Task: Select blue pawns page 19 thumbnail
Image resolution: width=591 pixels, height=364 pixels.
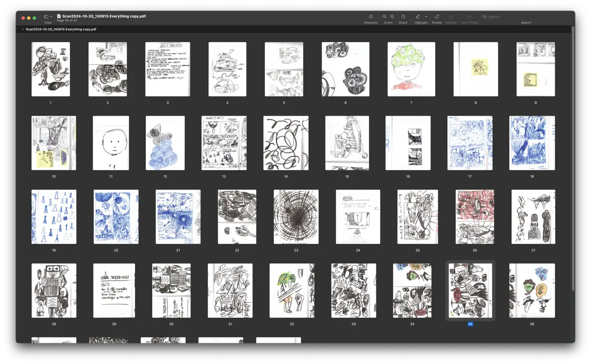Action: (x=54, y=217)
